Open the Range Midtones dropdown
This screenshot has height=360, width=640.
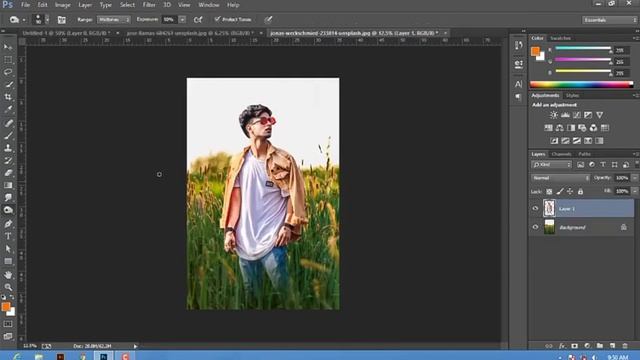click(114, 20)
